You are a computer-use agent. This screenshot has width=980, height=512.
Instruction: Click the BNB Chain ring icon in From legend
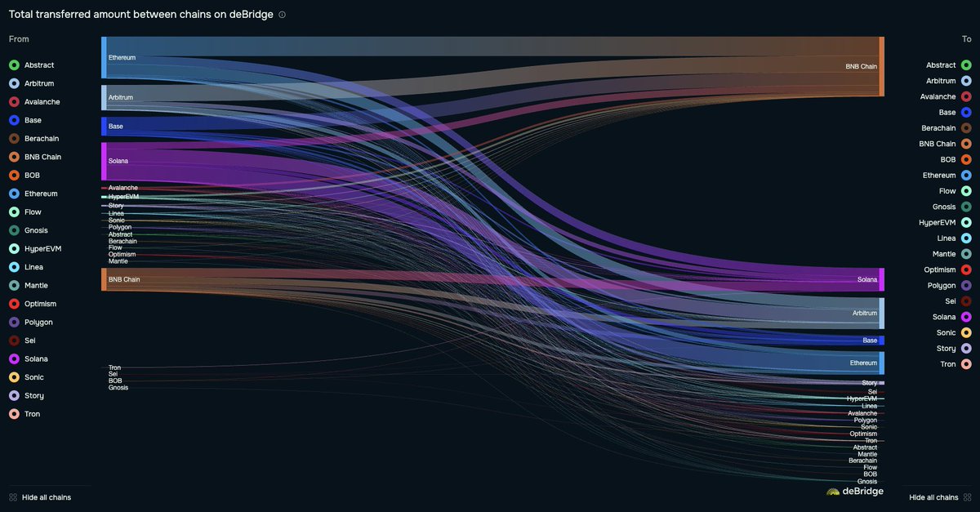14,157
